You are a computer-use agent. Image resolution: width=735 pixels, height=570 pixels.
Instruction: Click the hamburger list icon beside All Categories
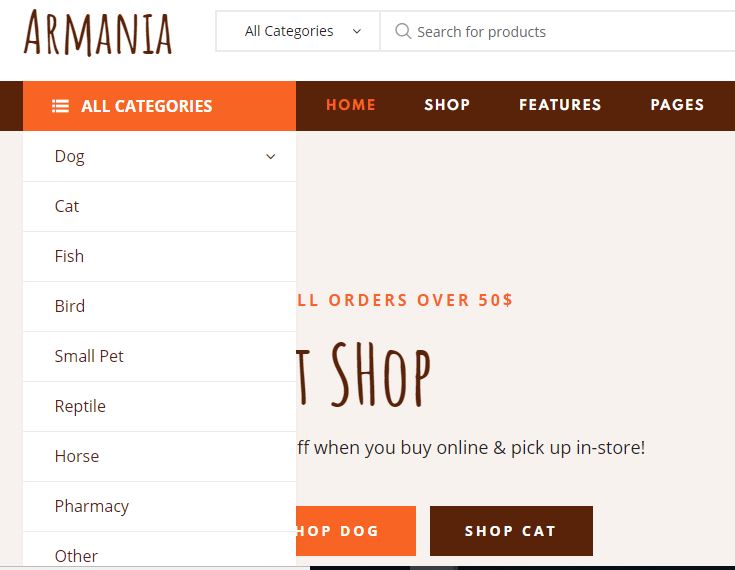click(60, 106)
